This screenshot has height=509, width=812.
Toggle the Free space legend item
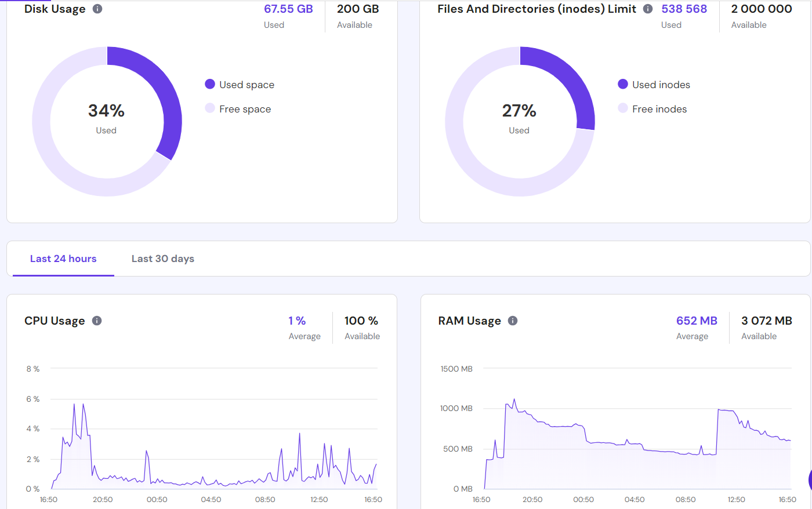(x=238, y=109)
